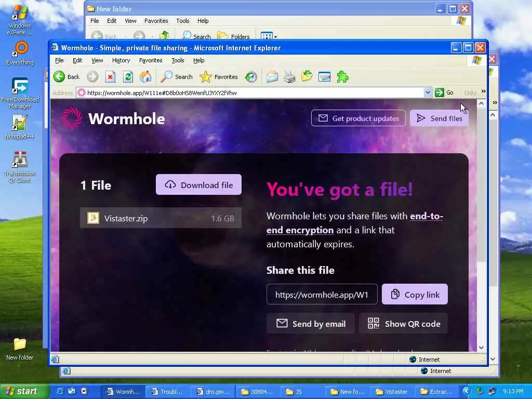Click the Copy link button
This screenshot has height=399, width=532.
tap(415, 295)
